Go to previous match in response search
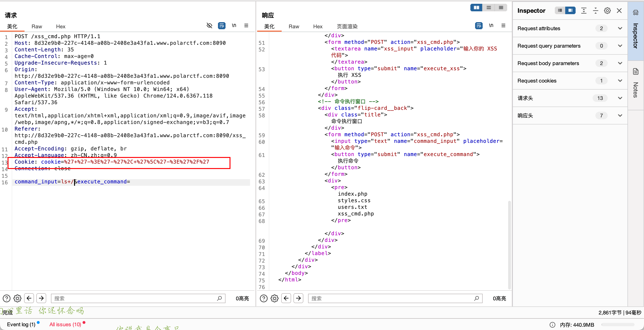Screen dimensions: 644x330 (x=286, y=298)
